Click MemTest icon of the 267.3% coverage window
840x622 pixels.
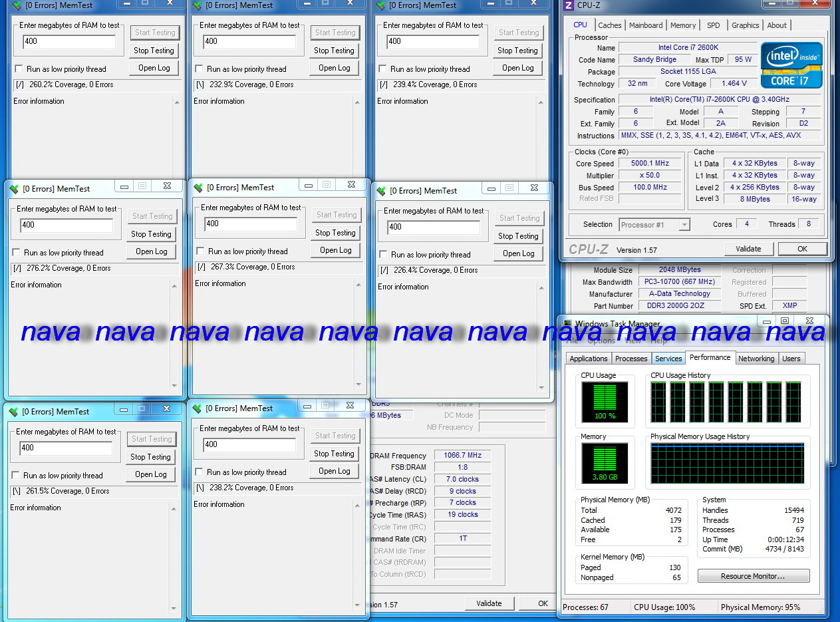(198, 188)
